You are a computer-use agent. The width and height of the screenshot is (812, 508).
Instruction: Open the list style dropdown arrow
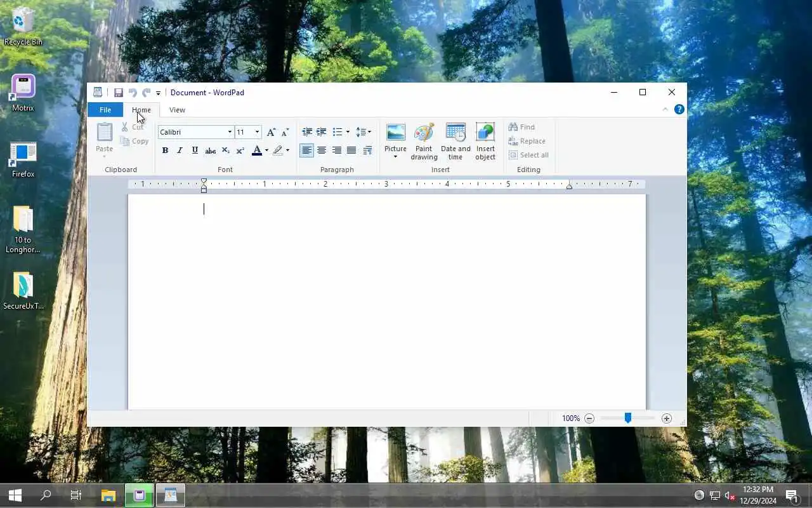click(348, 132)
